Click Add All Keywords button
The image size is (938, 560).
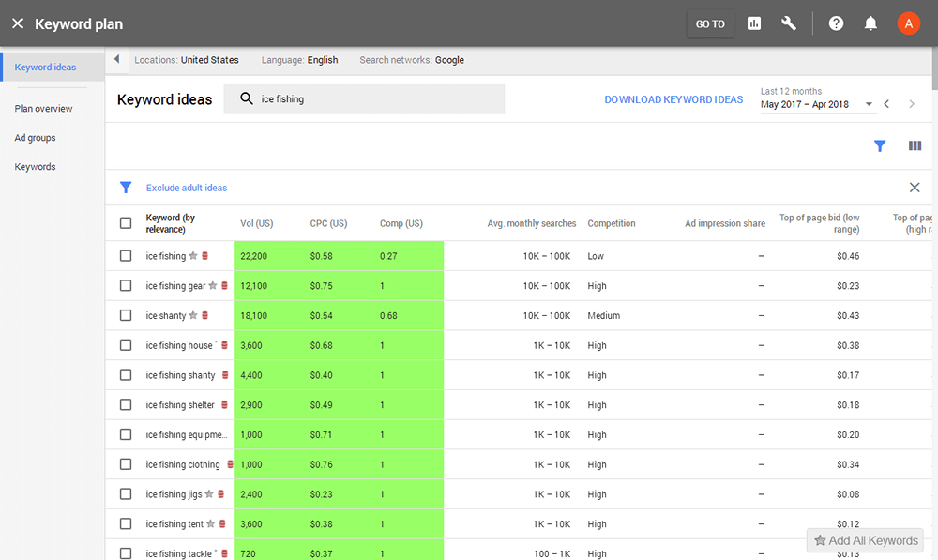pos(865,540)
